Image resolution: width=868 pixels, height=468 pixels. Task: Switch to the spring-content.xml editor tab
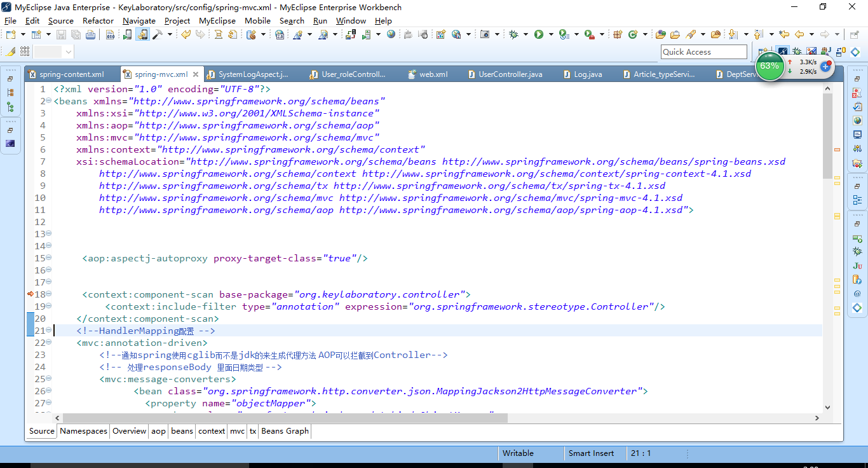tap(71, 74)
